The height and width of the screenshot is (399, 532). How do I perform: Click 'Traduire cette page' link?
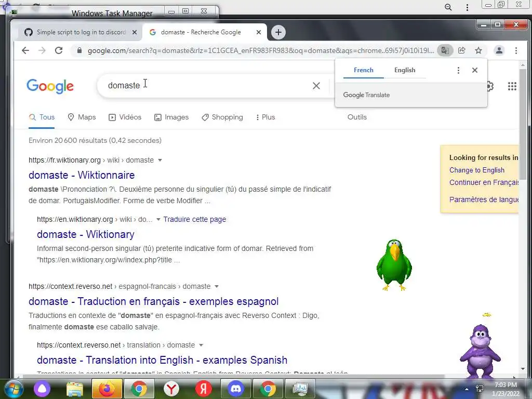[194, 220]
